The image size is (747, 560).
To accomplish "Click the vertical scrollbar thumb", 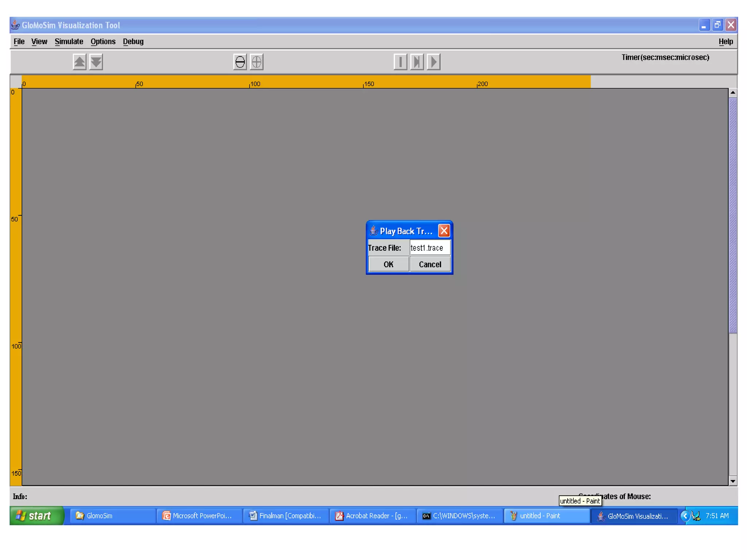I will (x=732, y=215).
